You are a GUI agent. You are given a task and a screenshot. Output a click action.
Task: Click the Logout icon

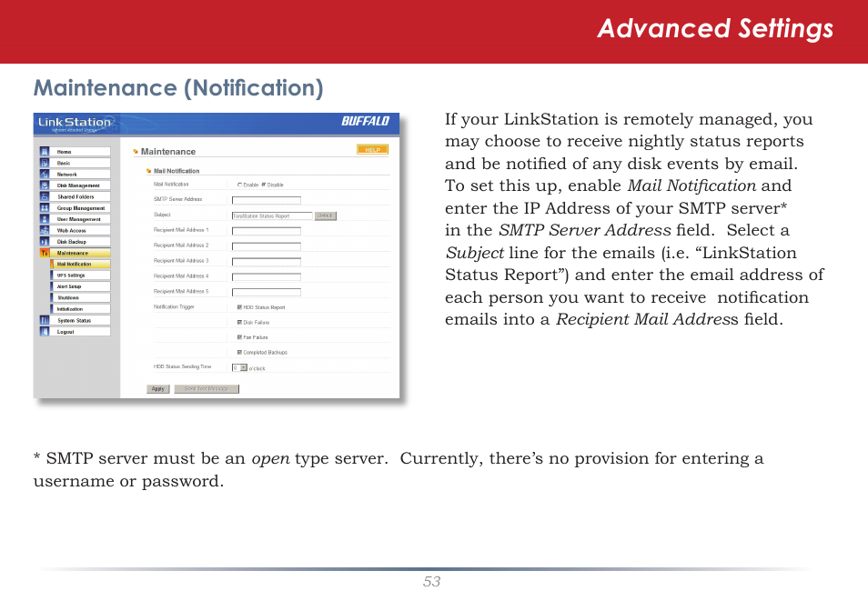[x=45, y=332]
